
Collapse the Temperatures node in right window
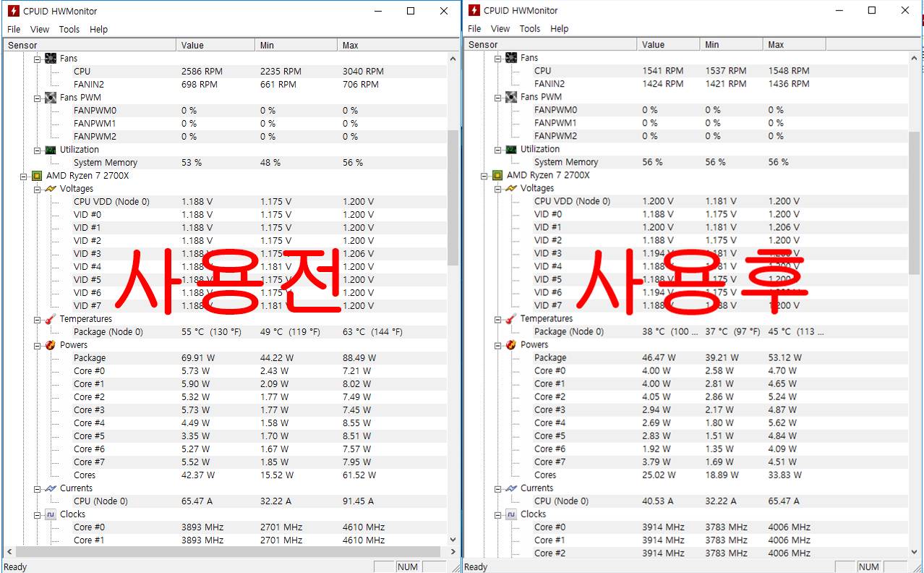(498, 318)
